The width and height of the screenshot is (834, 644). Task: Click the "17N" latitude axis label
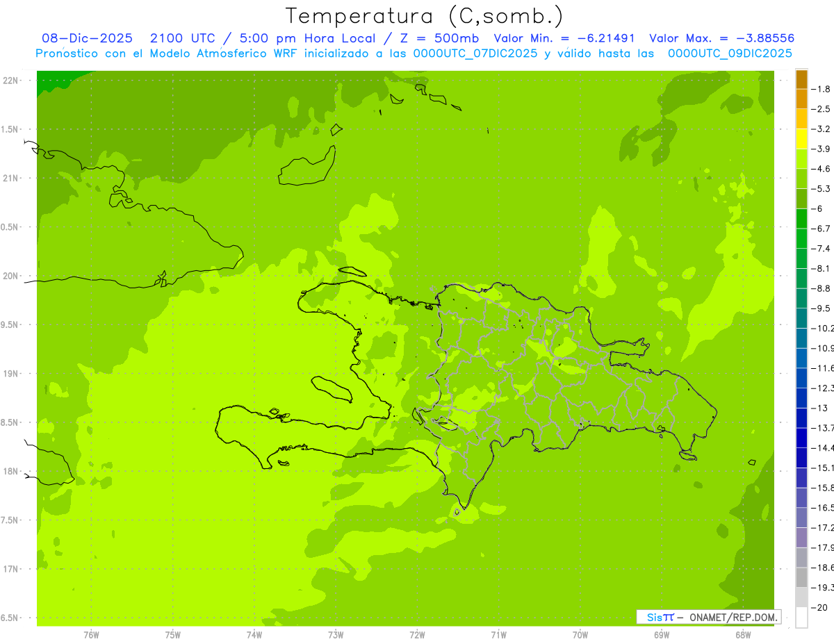point(10,569)
